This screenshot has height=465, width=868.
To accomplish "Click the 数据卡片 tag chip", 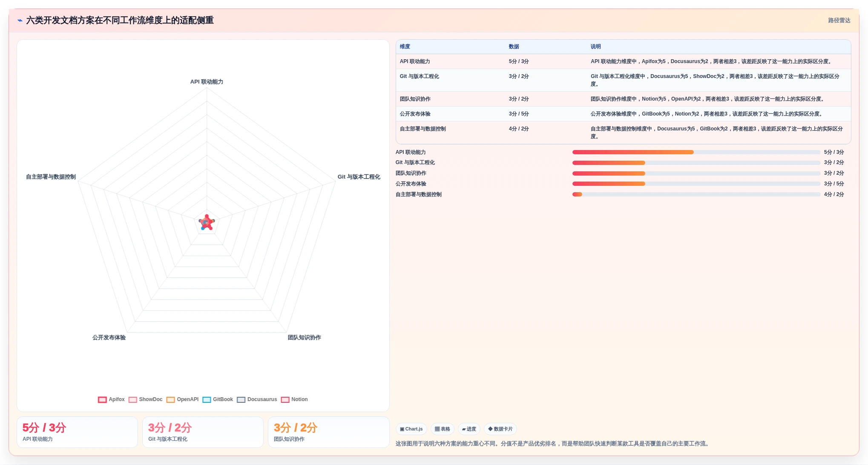I will [500, 429].
